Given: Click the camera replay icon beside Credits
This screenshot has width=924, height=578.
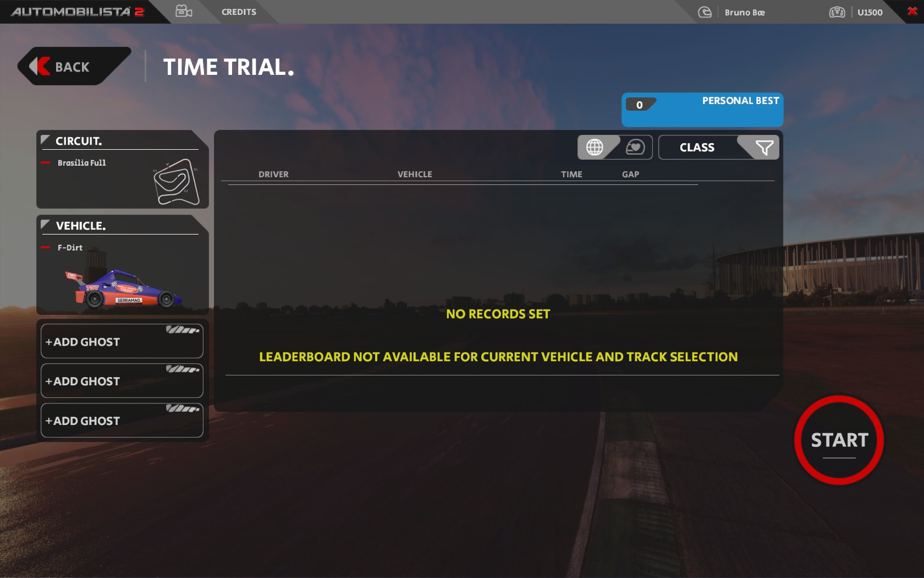Looking at the screenshot, I should (184, 11).
